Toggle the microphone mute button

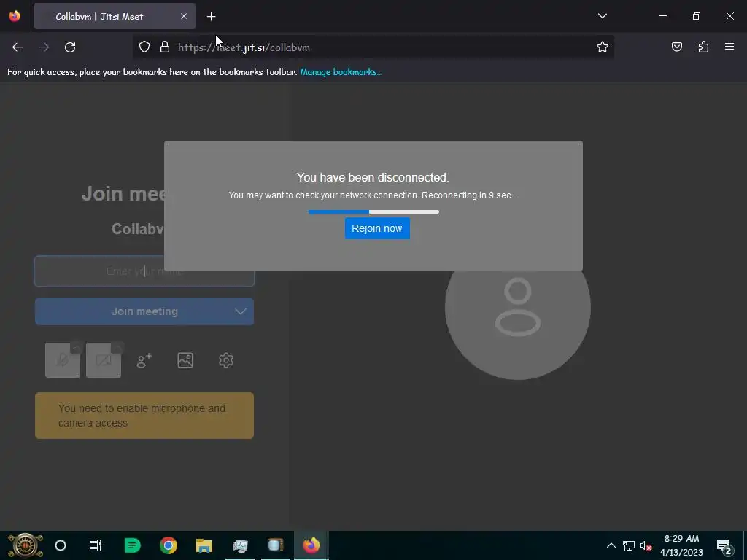[63, 360]
